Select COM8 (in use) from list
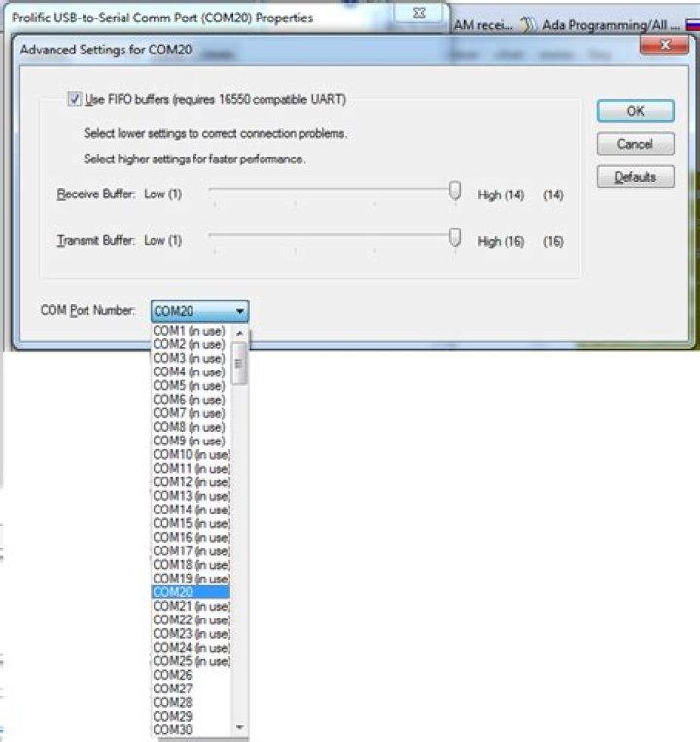This screenshot has width=700, height=742. [x=192, y=427]
